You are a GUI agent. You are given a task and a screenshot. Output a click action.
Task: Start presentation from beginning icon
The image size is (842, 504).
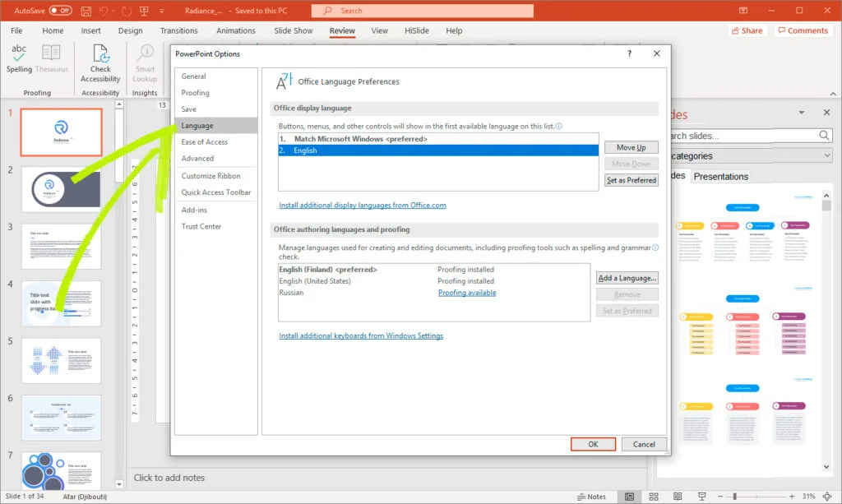pos(144,11)
